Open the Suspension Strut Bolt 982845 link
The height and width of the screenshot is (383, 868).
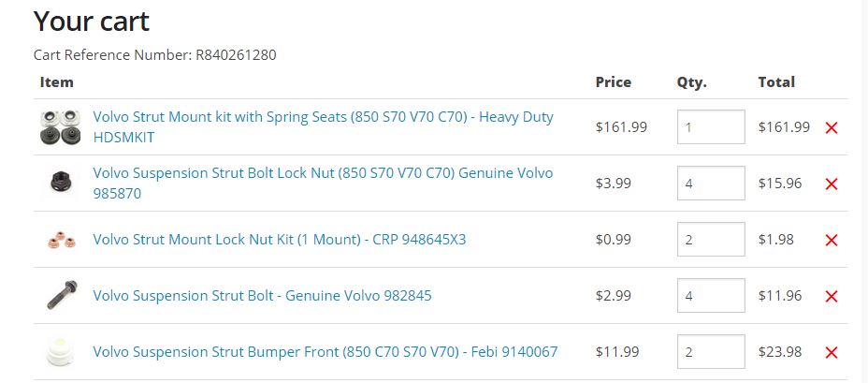262,296
